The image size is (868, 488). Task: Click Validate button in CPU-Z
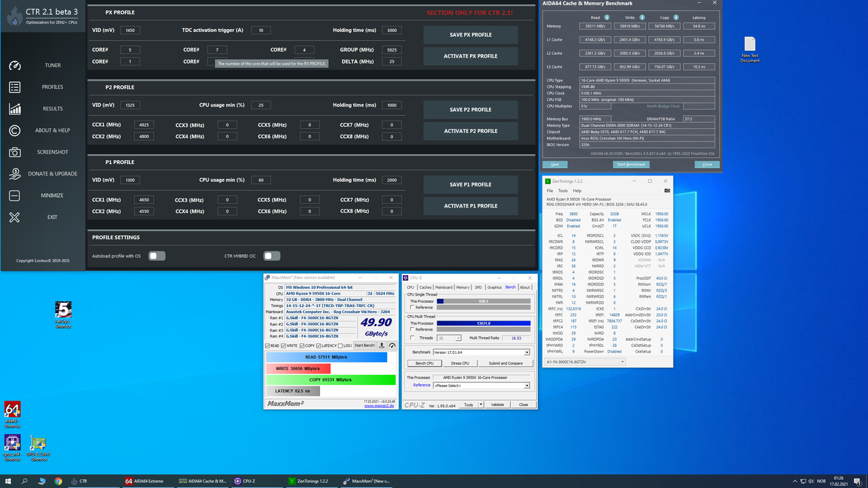[x=498, y=405]
